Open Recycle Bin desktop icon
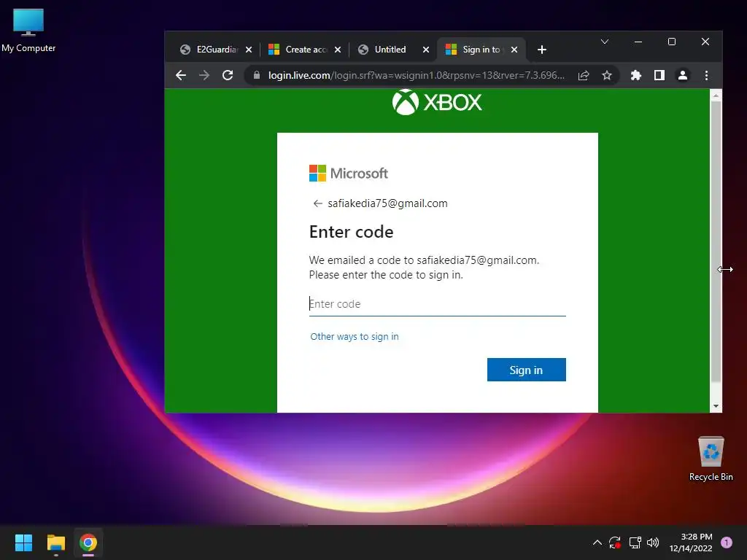Image resolution: width=747 pixels, height=560 pixels. coord(711,459)
